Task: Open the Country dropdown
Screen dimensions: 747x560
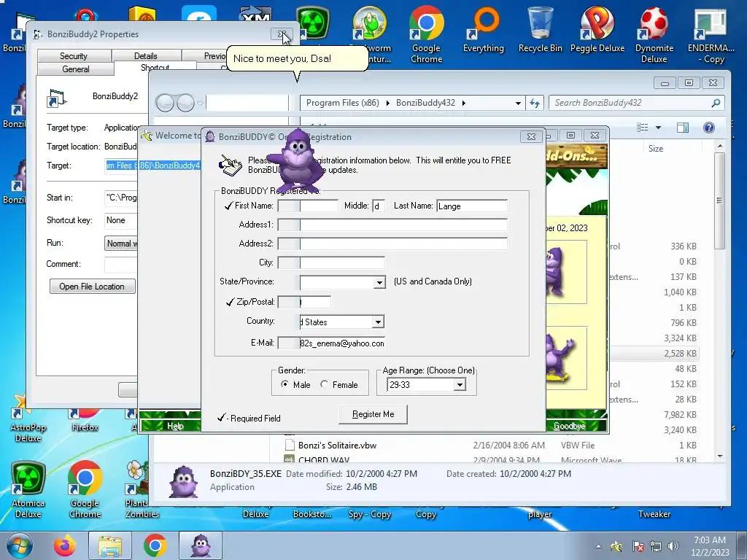Action: (378, 322)
